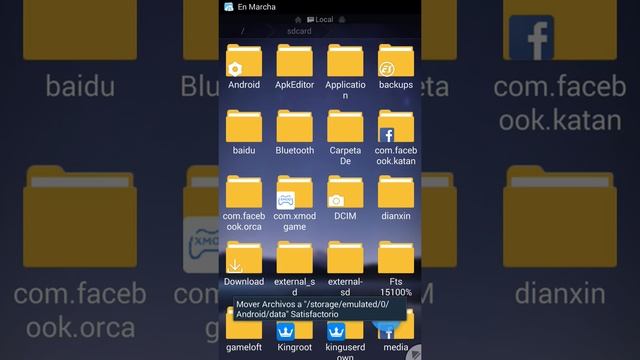Screen dimensions: 640x360
Task: Tap the En Marcha status text
Action: tap(256, 7)
